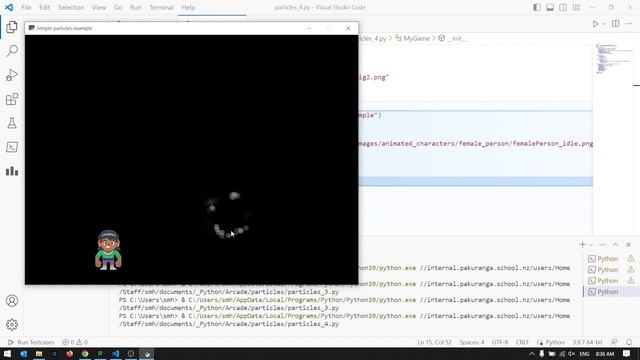Change the file encoding UTF-8
The height and width of the screenshot is (360, 640).
point(500,342)
